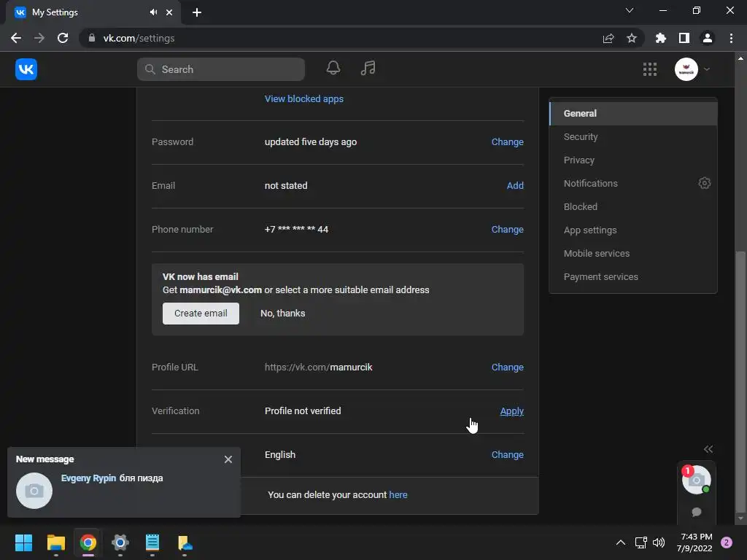The image size is (747, 560).
Task: Change the English language setting
Action: tap(508, 455)
